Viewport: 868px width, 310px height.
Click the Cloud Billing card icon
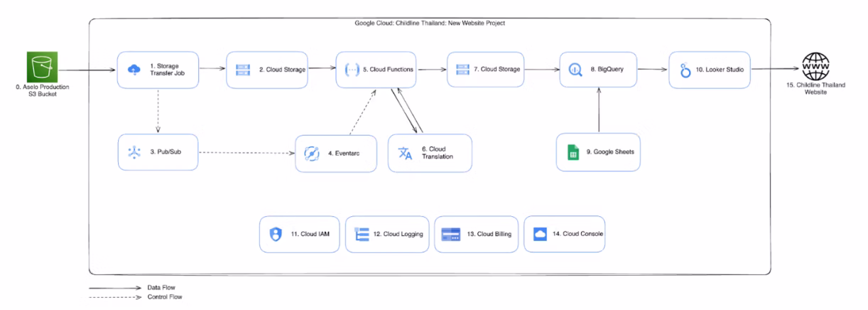(450, 234)
